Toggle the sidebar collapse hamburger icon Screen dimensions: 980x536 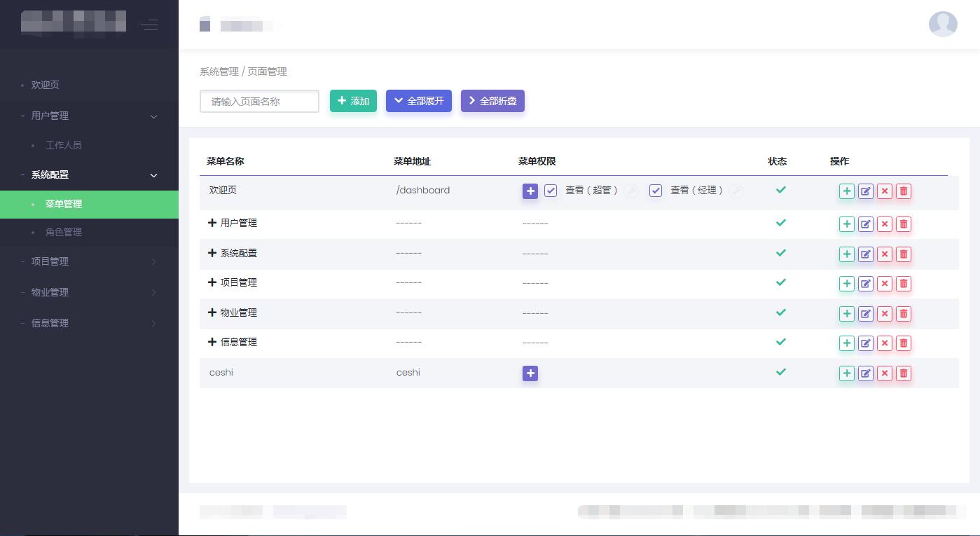tap(149, 25)
